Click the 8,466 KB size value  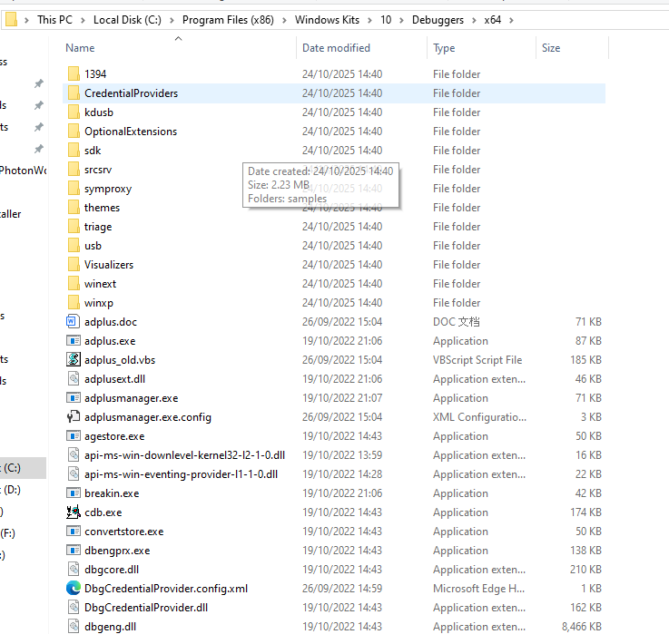(582, 626)
